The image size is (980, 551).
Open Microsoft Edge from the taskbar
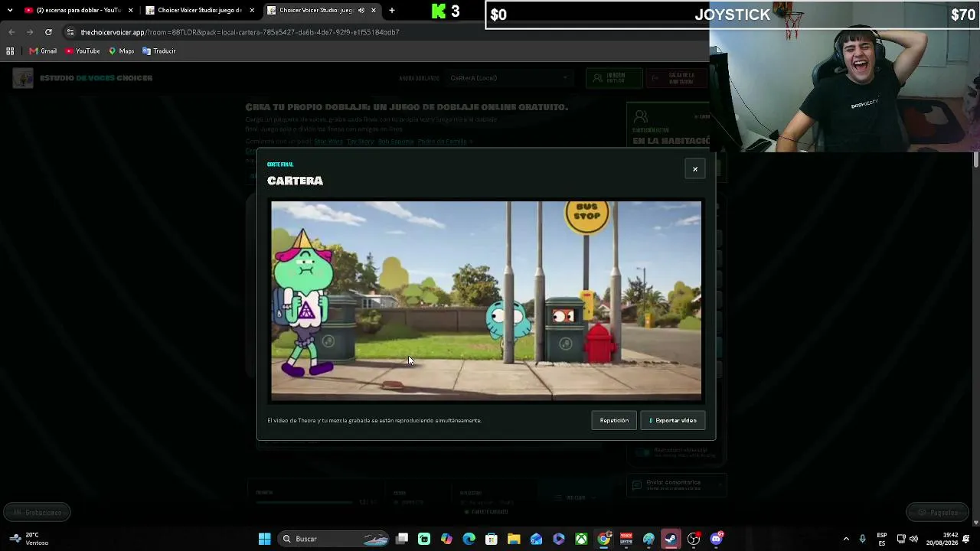[469, 539]
